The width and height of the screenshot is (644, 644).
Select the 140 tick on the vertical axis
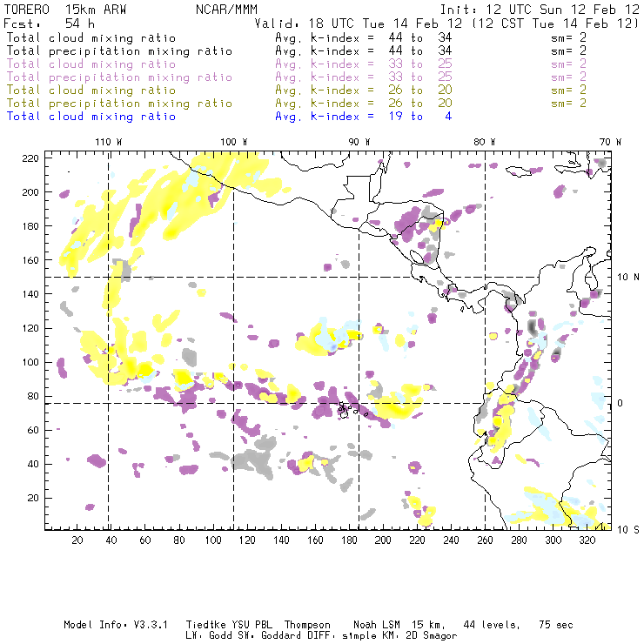click(30, 294)
